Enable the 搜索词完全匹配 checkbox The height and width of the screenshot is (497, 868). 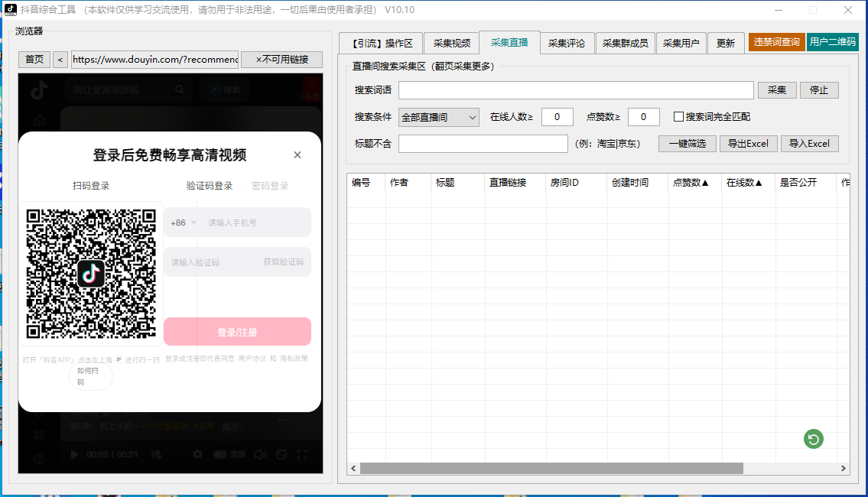[679, 116]
